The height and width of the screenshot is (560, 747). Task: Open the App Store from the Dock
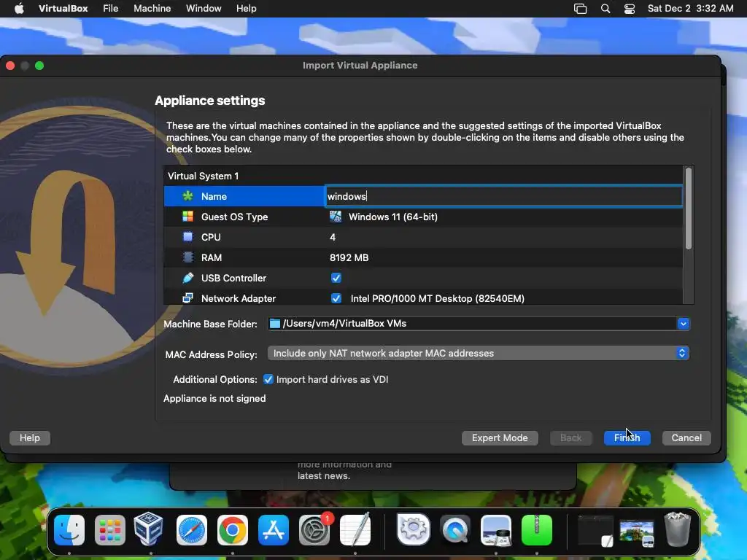click(274, 529)
